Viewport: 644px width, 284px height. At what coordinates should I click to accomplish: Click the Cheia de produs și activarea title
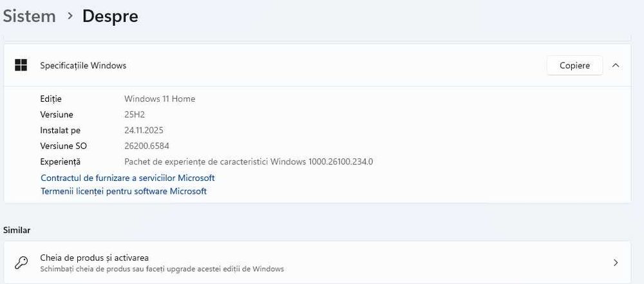[x=95, y=258]
